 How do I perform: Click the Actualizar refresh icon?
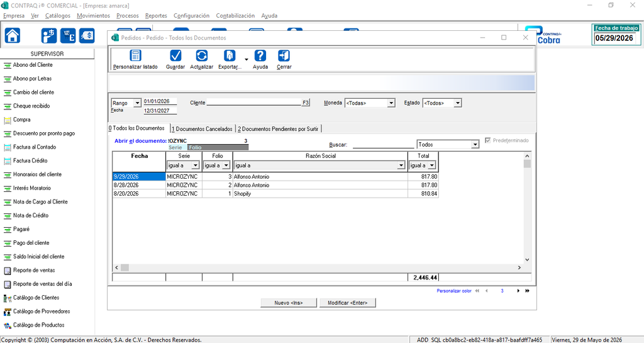click(202, 55)
